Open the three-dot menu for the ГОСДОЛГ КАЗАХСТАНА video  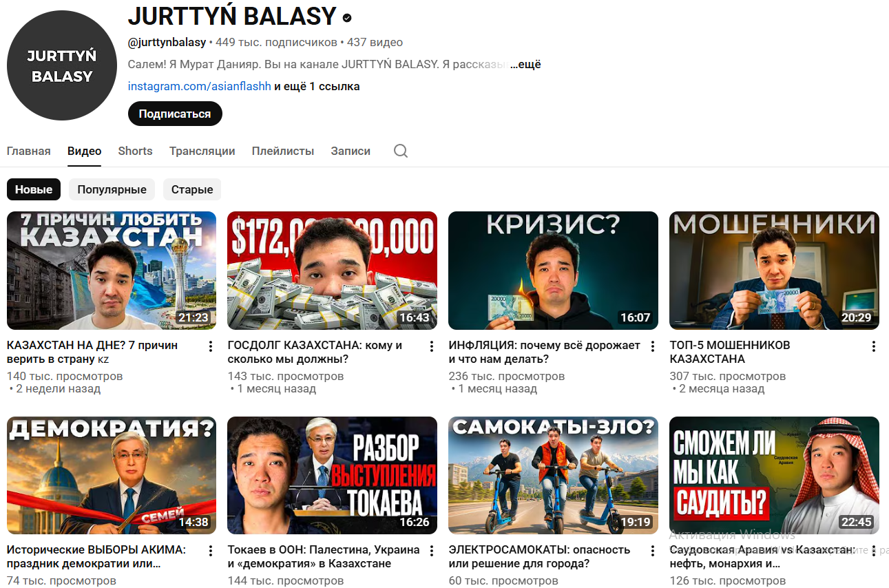click(x=432, y=346)
